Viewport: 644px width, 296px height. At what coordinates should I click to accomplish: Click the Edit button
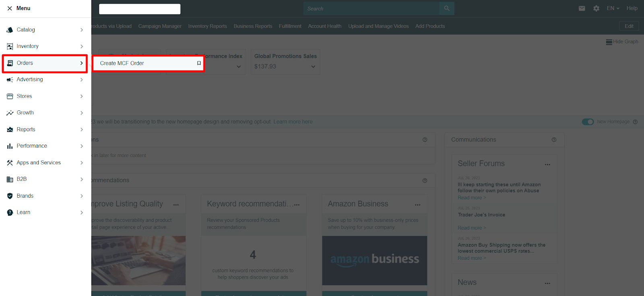629,26
